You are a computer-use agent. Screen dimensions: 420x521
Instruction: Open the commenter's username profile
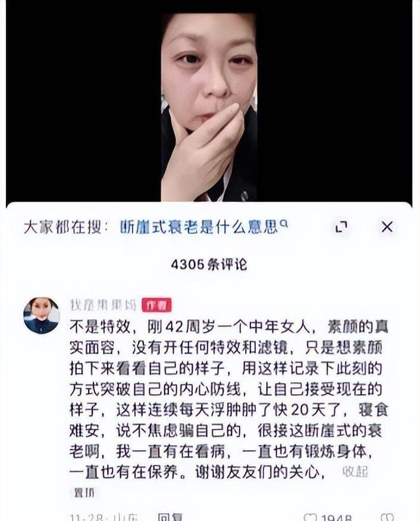[x=103, y=305]
